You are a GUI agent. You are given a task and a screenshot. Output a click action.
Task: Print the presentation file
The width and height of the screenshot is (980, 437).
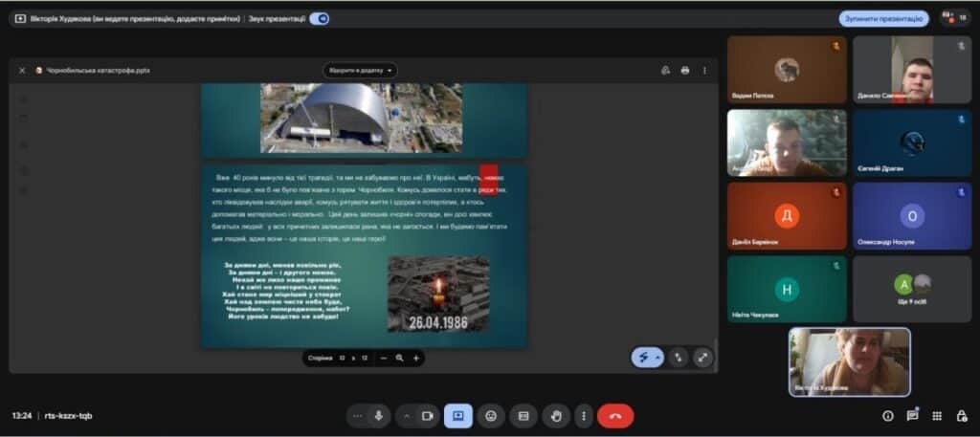pos(685,70)
